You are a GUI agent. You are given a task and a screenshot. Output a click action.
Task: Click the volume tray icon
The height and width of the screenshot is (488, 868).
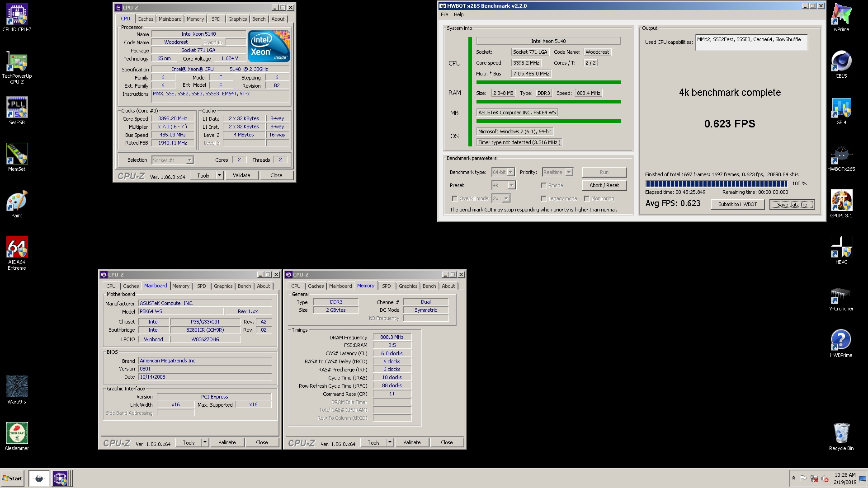click(825, 479)
